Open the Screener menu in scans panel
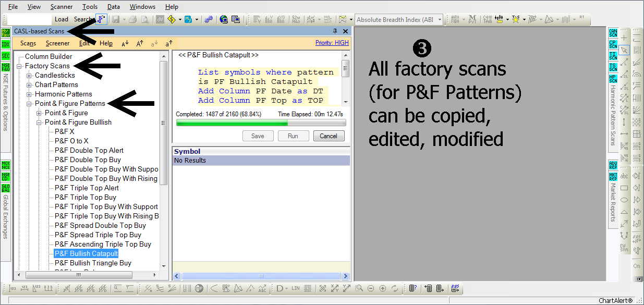Screen dimensions: 644x305 [x=57, y=44]
